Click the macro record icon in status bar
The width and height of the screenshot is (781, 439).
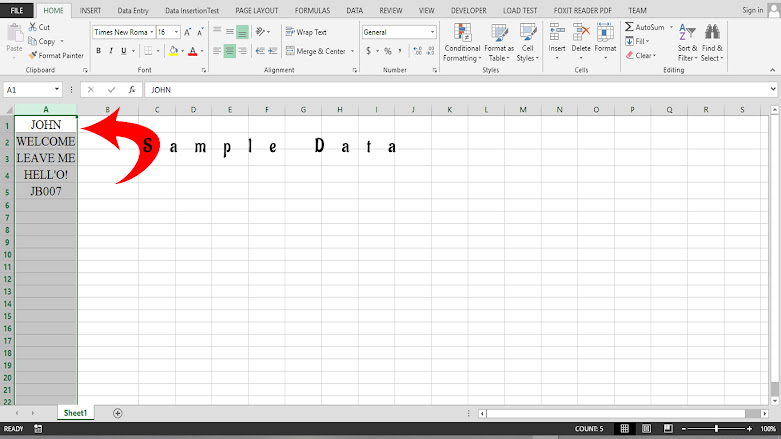coord(38,429)
